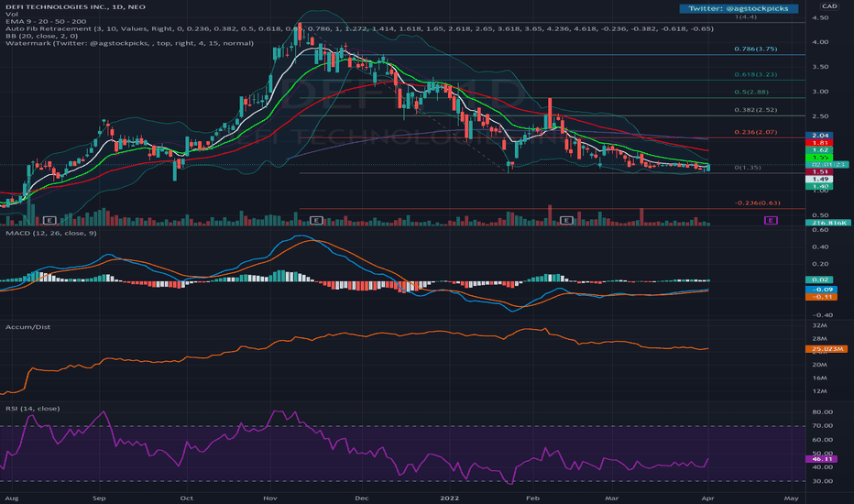This screenshot has width=854, height=504.
Task: Click the 32M Accum/Dist axis label
Action: click(819, 325)
